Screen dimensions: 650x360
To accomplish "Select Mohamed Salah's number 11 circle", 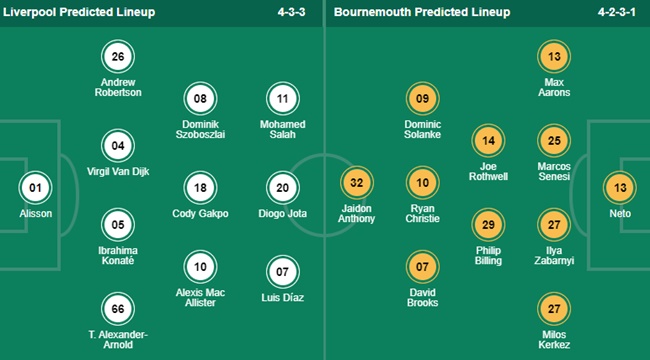I will coord(283,99).
